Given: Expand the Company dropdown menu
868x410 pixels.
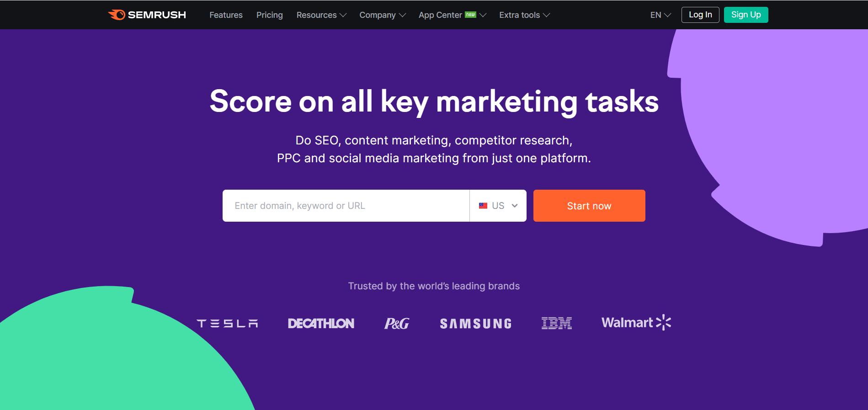Looking at the screenshot, I should [x=383, y=15].
